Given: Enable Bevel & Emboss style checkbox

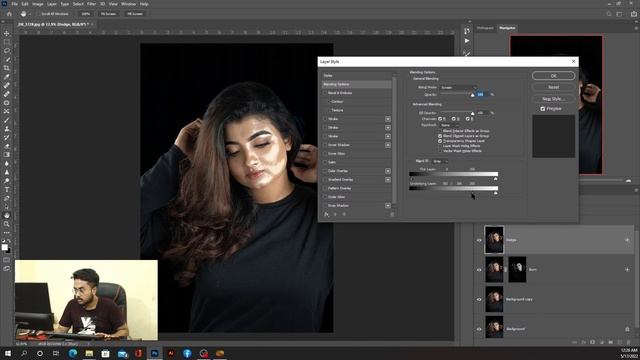Looking at the screenshot, I should coord(325,93).
